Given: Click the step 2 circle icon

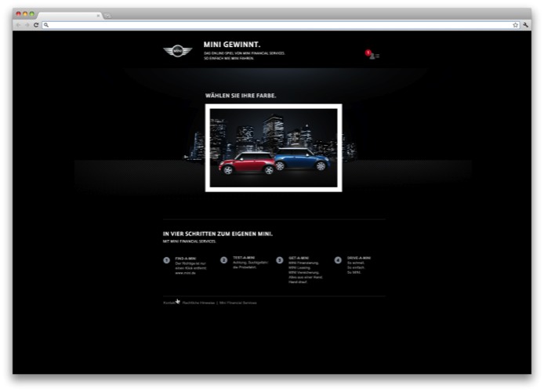Looking at the screenshot, I should tap(223, 260).
